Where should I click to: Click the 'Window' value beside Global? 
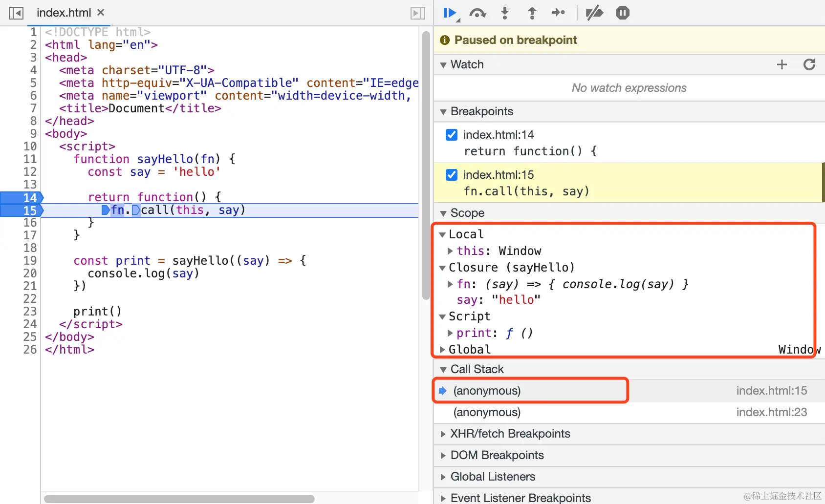[x=800, y=350]
